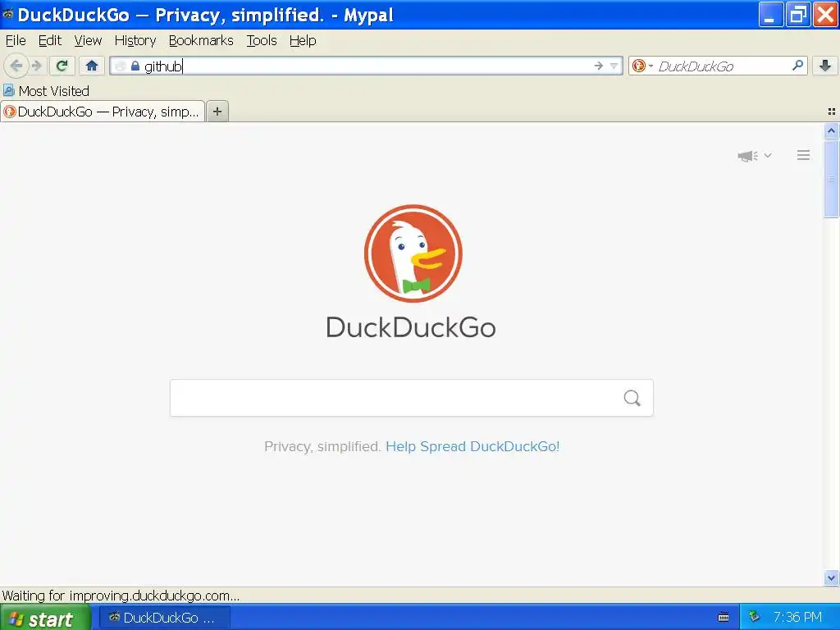
Task: Click the scrollbar down arrow
Action: (832, 577)
